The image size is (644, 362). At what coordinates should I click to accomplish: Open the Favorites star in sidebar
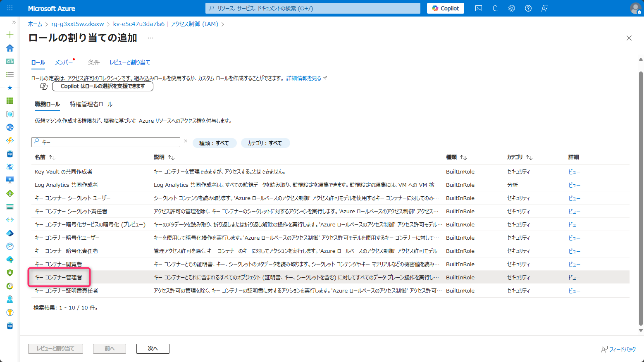[10, 88]
